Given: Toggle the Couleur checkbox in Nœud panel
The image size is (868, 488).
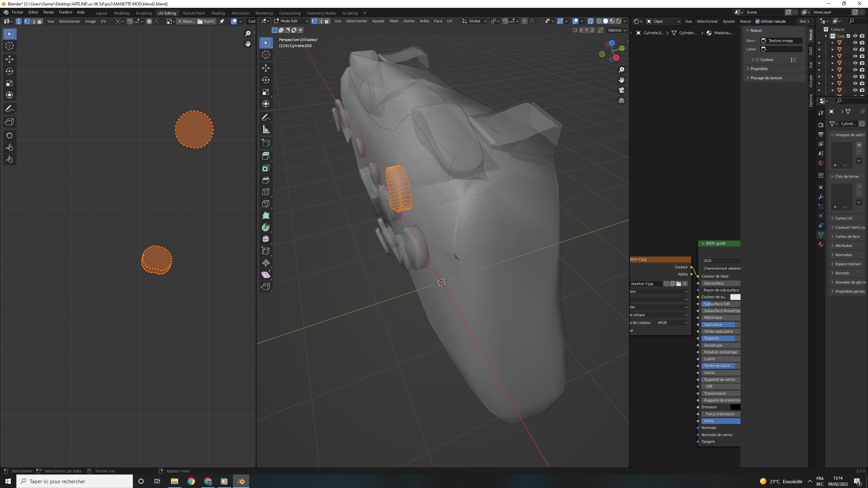Looking at the screenshot, I should pos(757,60).
